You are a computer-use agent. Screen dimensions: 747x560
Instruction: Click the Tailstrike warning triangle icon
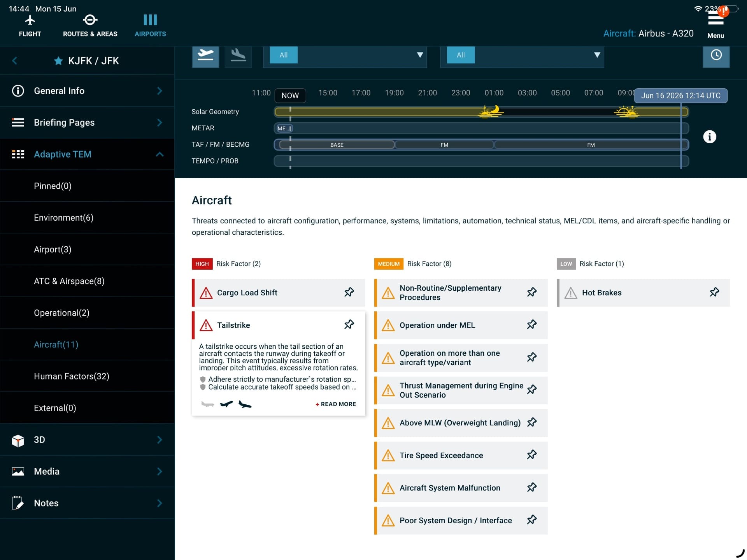point(206,325)
